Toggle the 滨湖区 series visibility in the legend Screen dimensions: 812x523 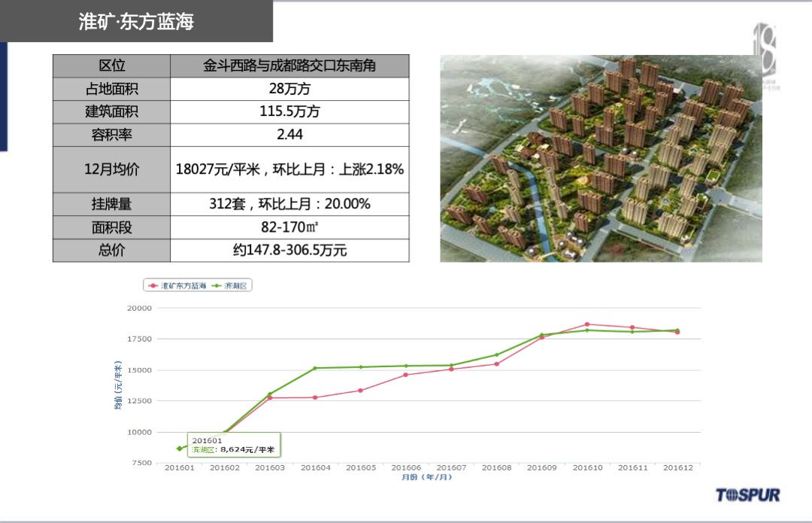(x=235, y=286)
